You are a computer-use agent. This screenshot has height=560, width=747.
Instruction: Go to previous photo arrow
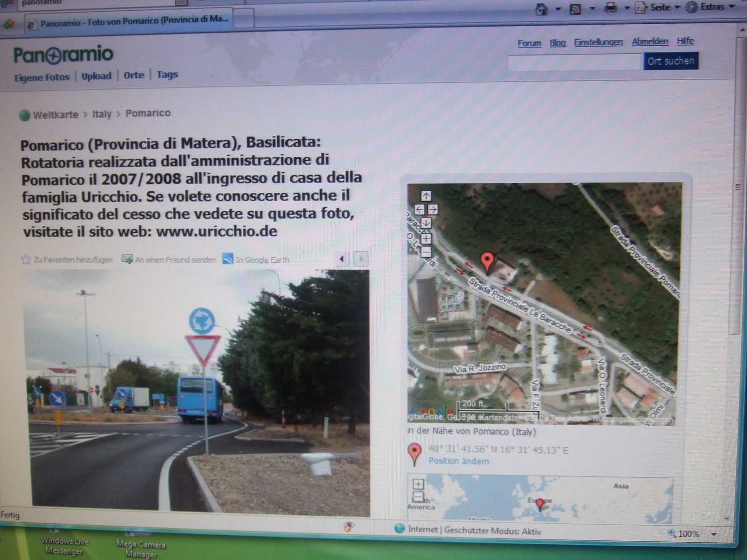point(342,259)
